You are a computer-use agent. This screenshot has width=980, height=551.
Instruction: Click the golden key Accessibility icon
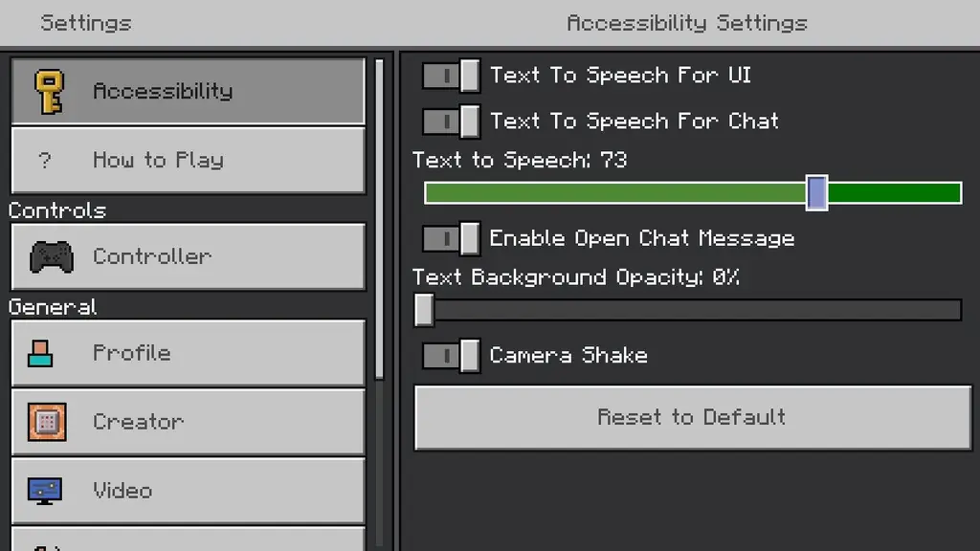[50, 92]
